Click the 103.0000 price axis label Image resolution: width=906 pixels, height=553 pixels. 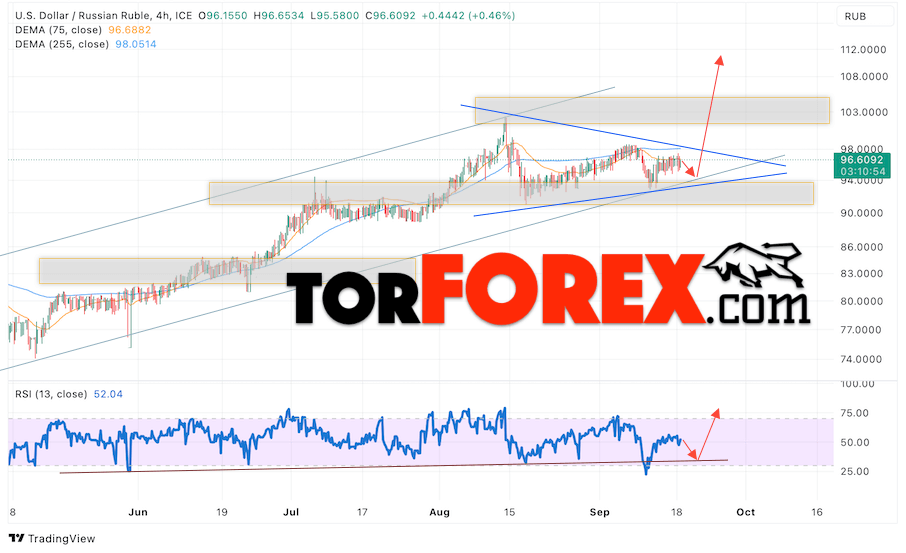[864, 112]
